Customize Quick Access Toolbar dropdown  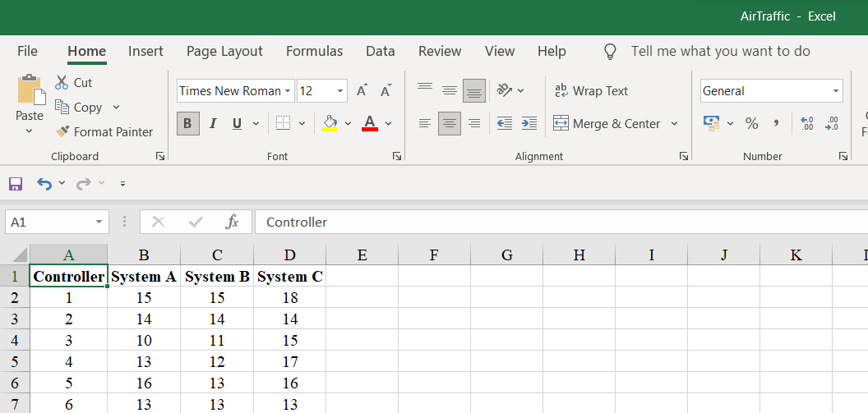(x=123, y=184)
